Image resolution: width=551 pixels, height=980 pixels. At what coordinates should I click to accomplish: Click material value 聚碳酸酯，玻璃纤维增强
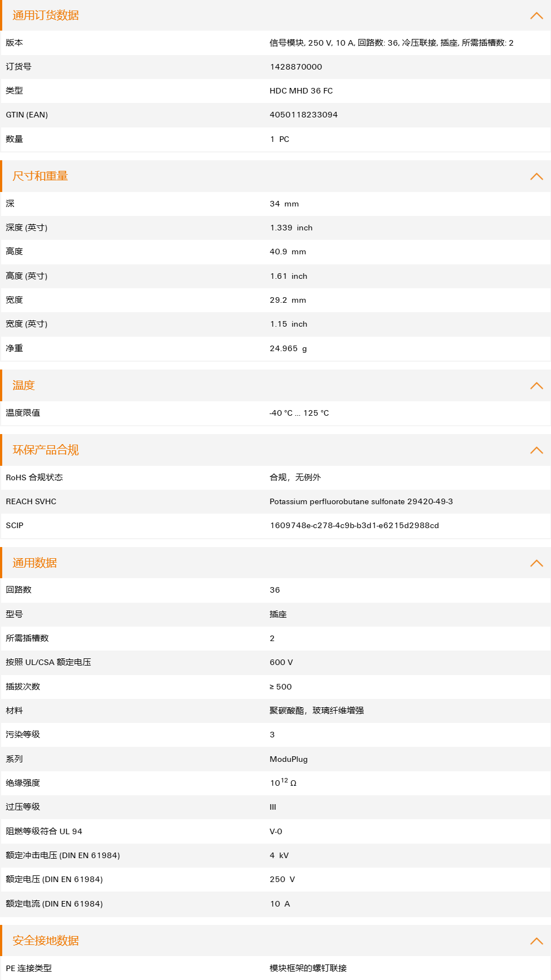coord(317,711)
